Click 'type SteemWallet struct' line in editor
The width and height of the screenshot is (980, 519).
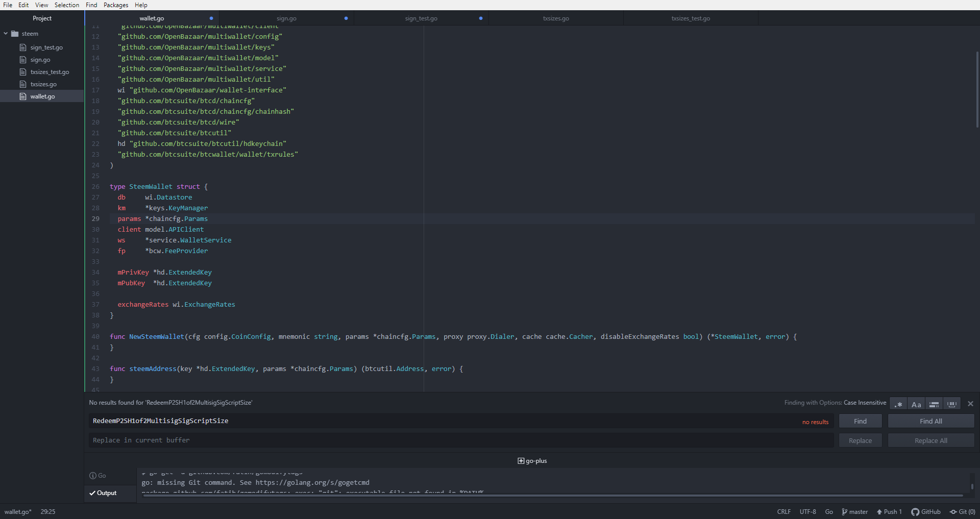[x=159, y=187]
